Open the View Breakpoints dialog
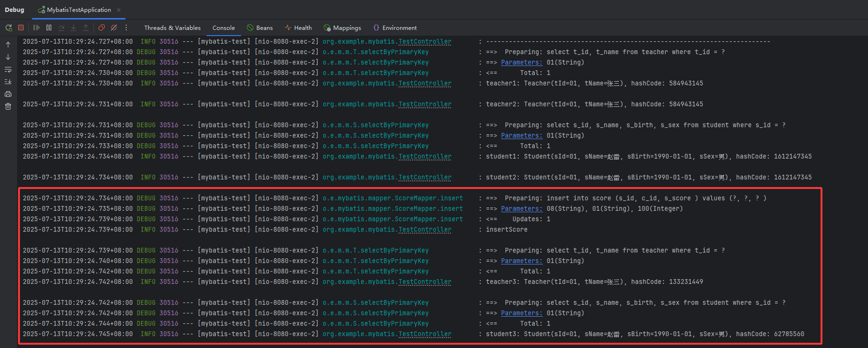Image resolution: width=868 pixels, height=348 pixels. pos(102,28)
